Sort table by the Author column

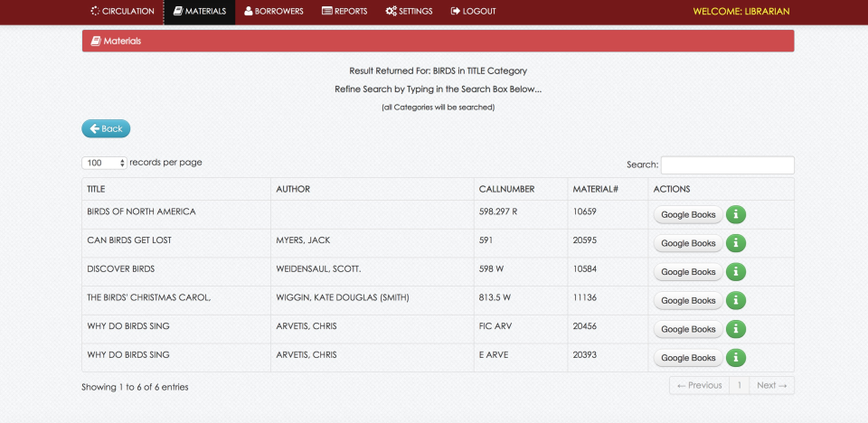coord(372,189)
